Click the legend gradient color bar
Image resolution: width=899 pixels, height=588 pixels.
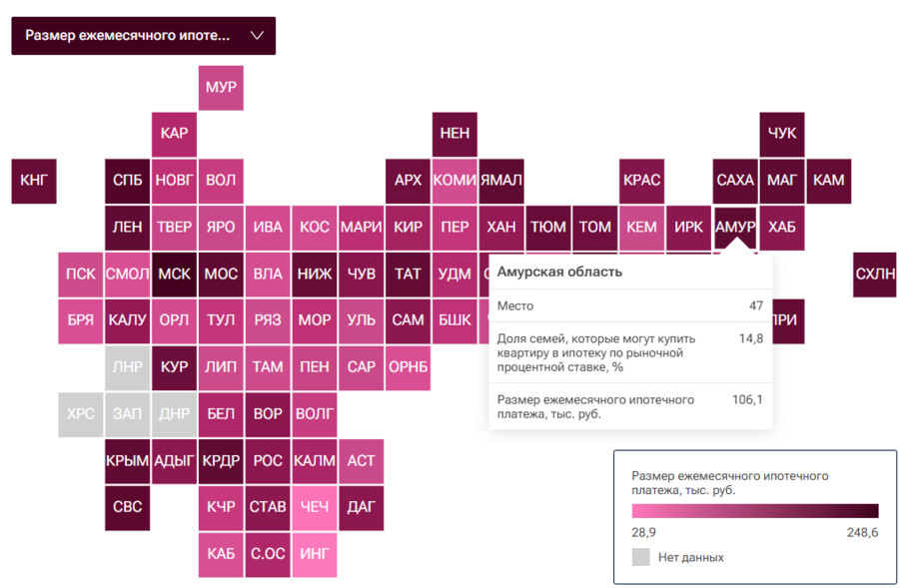[755, 510]
